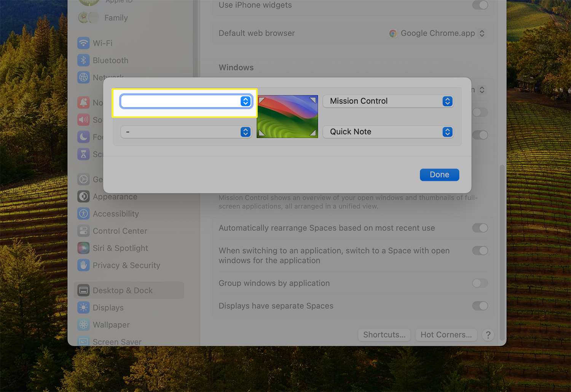Open Wallpaper settings in sidebar
This screenshot has width=571, height=392.
111,325
